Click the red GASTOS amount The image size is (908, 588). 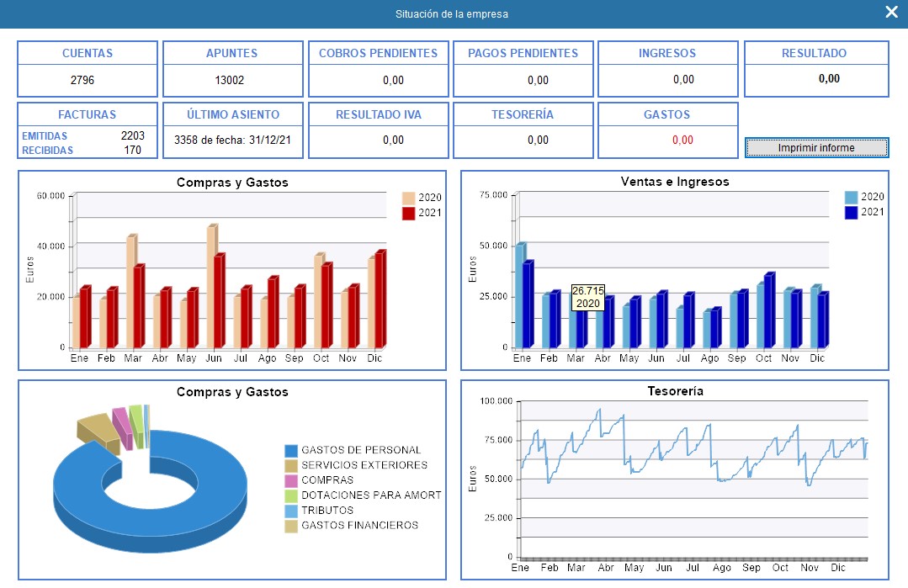tap(682, 140)
